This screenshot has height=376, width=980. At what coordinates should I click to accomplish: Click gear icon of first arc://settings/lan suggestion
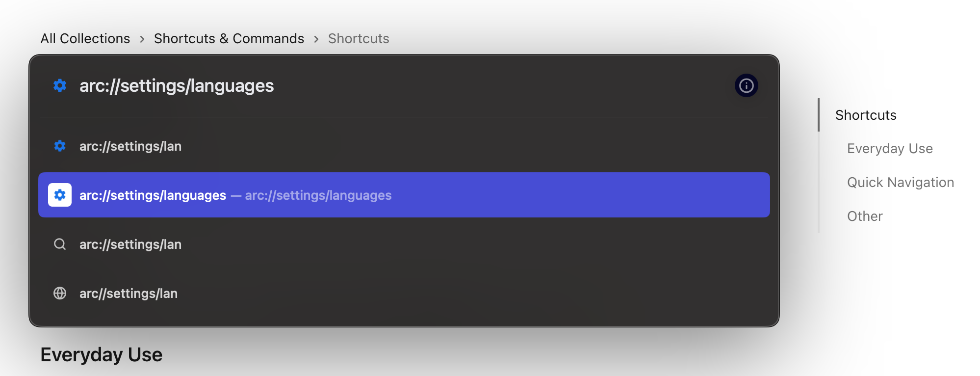tap(60, 146)
